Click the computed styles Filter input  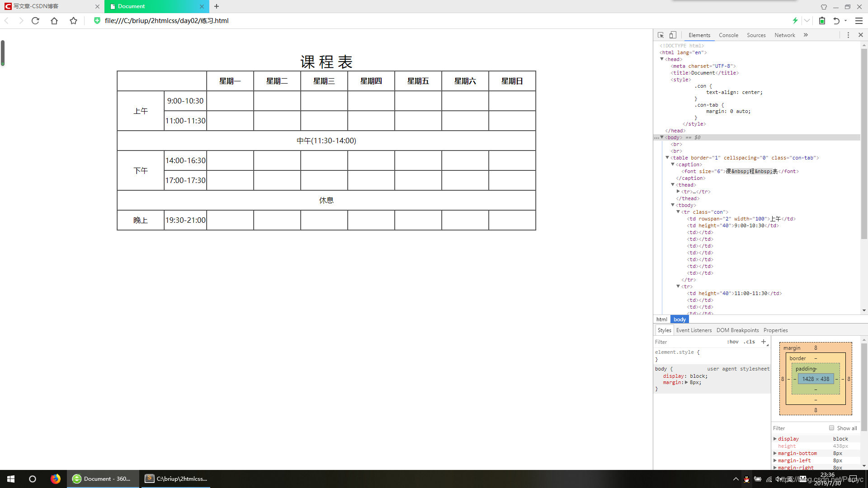tap(798, 428)
